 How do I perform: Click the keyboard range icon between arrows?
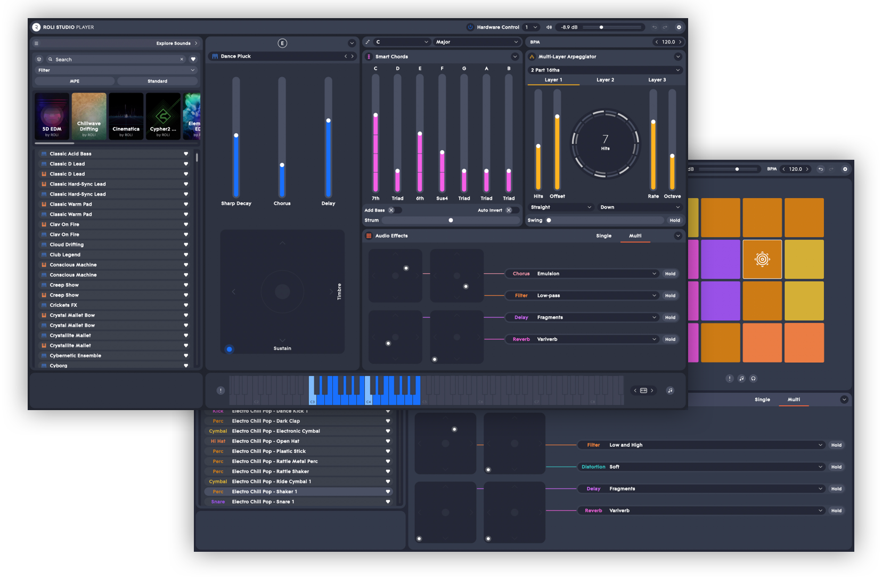pos(643,390)
